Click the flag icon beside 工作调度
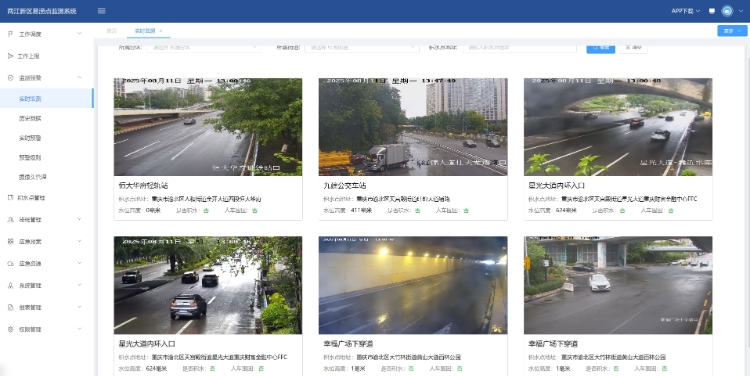This screenshot has width=750, height=376. coord(11,34)
